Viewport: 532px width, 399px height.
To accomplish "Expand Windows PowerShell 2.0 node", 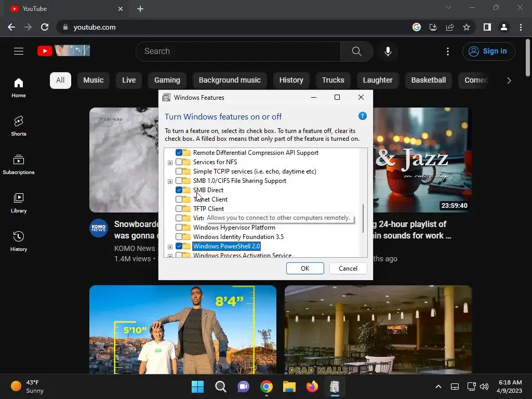I will pyautogui.click(x=170, y=247).
